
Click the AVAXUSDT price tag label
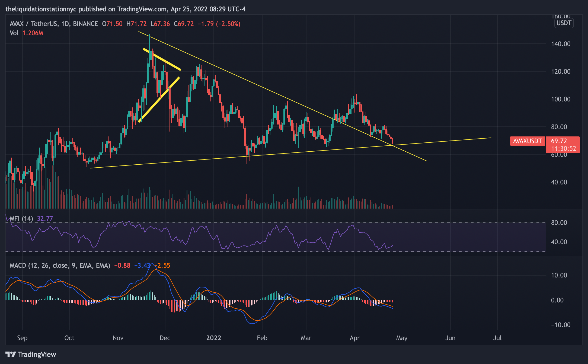[x=527, y=141]
